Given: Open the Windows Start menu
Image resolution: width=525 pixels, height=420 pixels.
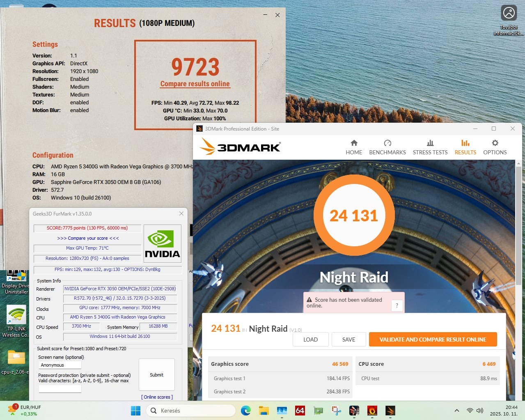Looking at the screenshot, I should click(x=135, y=411).
